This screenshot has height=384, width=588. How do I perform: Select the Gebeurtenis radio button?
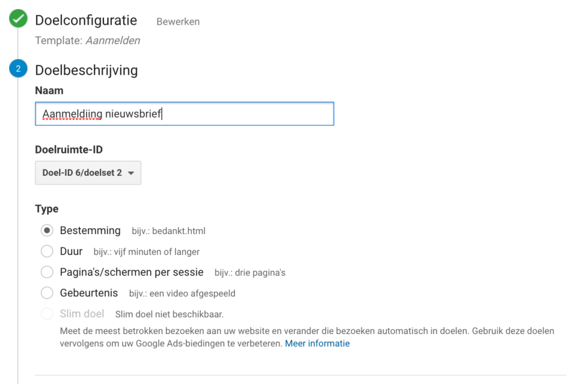47,293
